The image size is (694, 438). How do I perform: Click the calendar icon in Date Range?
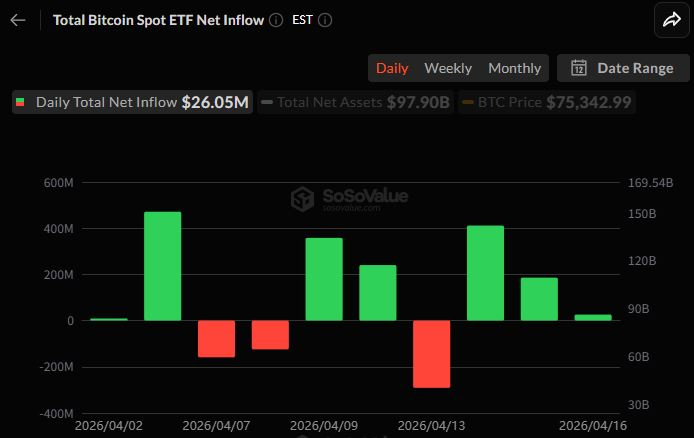click(578, 68)
